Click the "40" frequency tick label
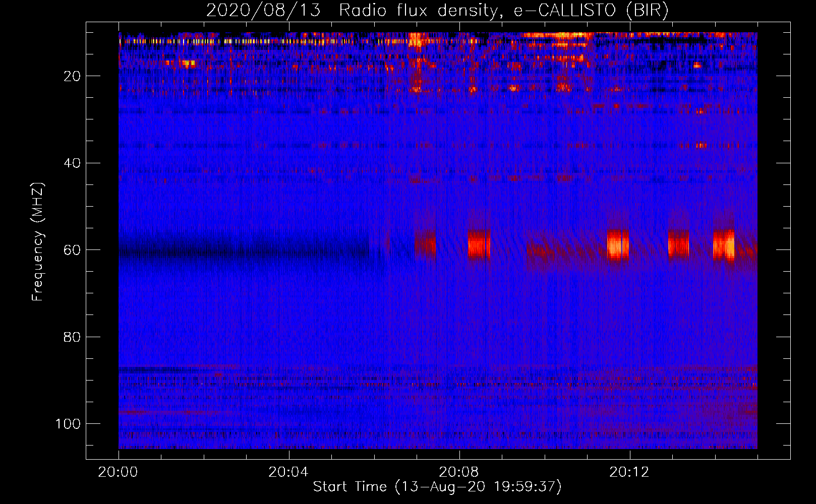This screenshot has height=504, width=816. pos(72,163)
